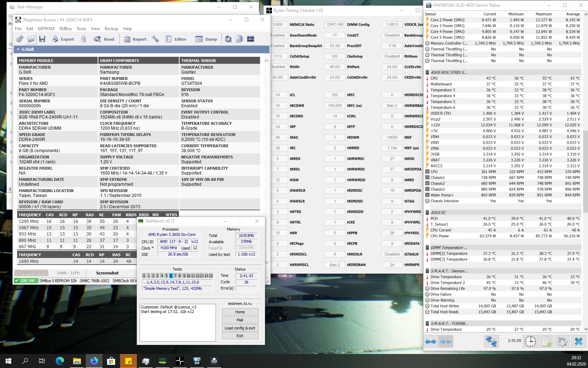Click Export in Thaiphoon Burner toolbar
Screen dimensions: 588x368
pyautogui.click(x=63, y=39)
